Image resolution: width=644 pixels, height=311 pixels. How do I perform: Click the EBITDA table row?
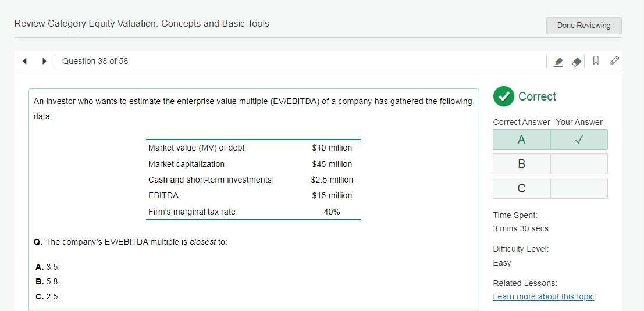tap(253, 196)
